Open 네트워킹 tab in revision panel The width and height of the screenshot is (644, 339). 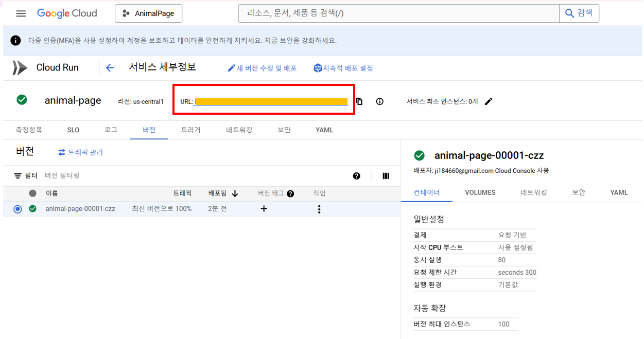point(534,192)
